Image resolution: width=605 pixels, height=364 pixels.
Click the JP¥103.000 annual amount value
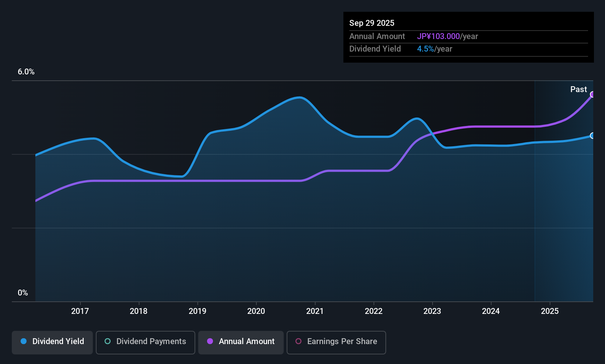438,36
